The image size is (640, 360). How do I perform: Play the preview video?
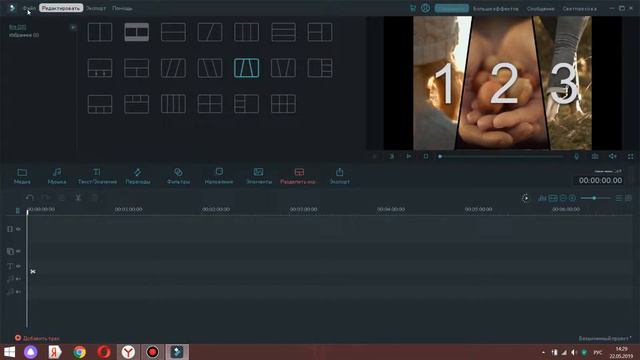pos(408,156)
